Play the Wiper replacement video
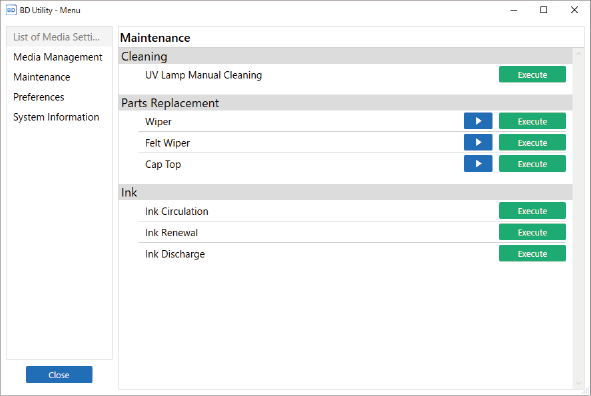 tap(478, 121)
